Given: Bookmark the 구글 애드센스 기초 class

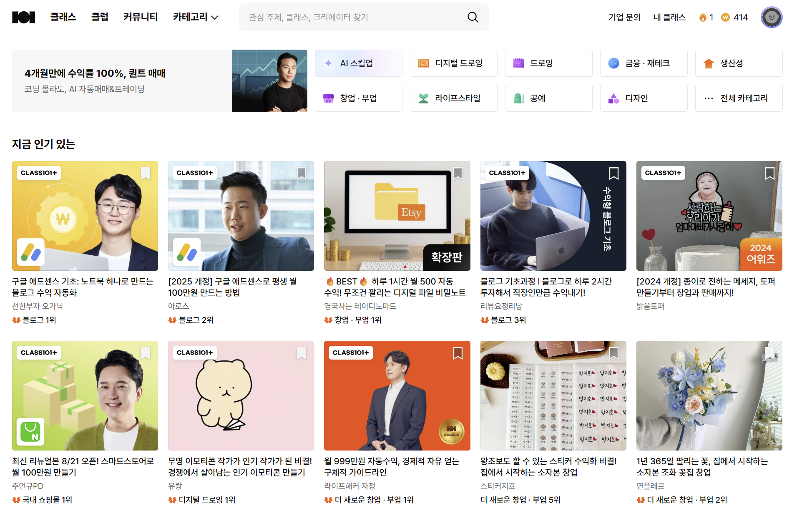Looking at the screenshot, I should click(146, 173).
